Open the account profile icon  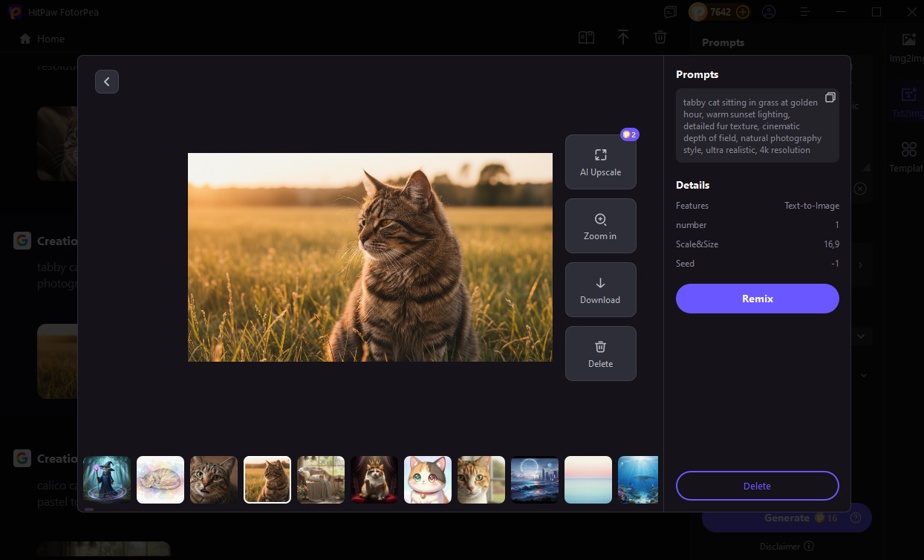(x=769, y=12)
